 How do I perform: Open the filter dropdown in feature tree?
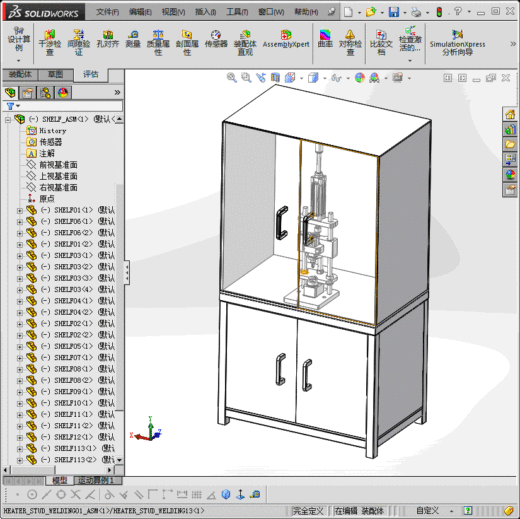[x=18, y=106]
